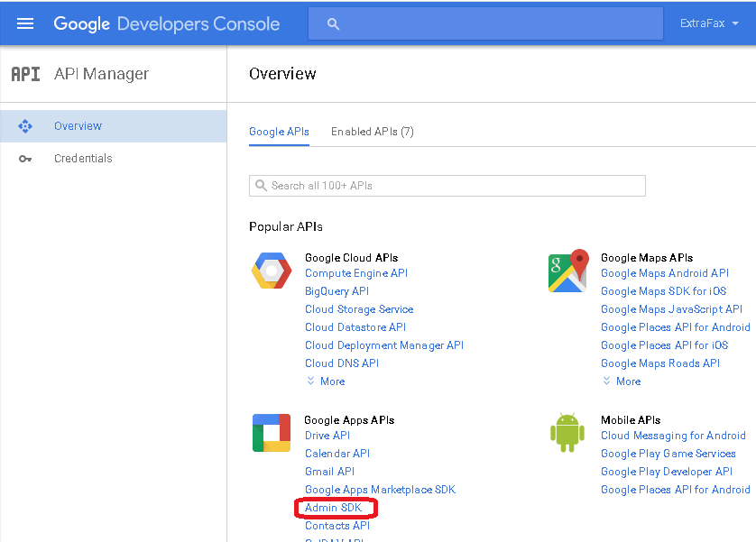Open the Cloud DNS API link
The image size is (756, 542).
point(342,363)
